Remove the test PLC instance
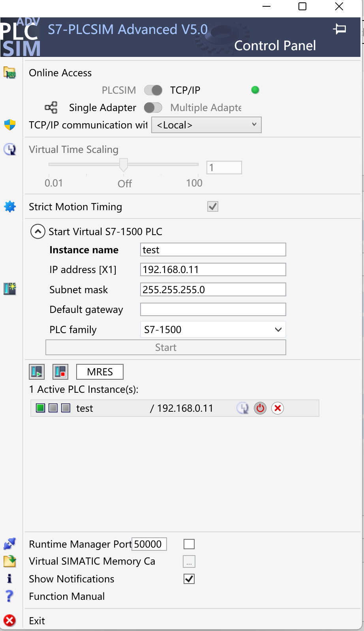The width and height of the screenshot is (364, 631). [278, 408]
